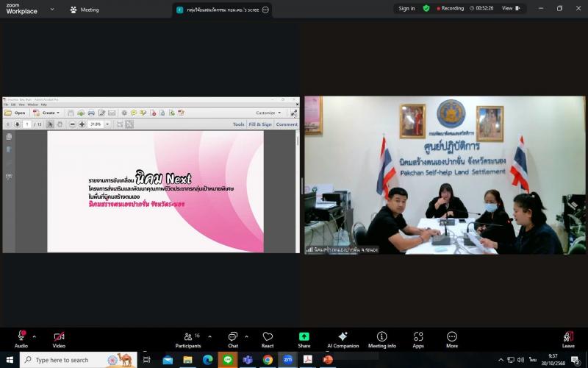588x368 pixels.
Task: Open the shared screen options ellipsis
Action: 265,10
